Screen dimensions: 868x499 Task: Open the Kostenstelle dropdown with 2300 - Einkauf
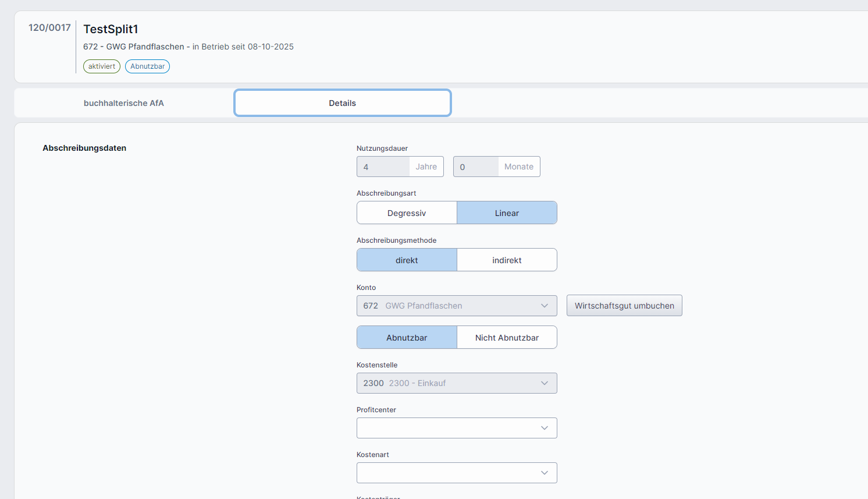457,383
